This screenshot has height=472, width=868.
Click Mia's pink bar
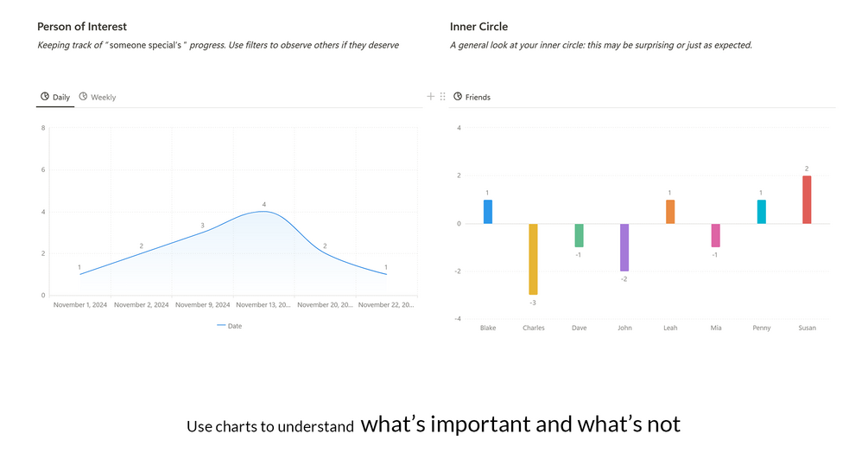[x=715, y=235]
